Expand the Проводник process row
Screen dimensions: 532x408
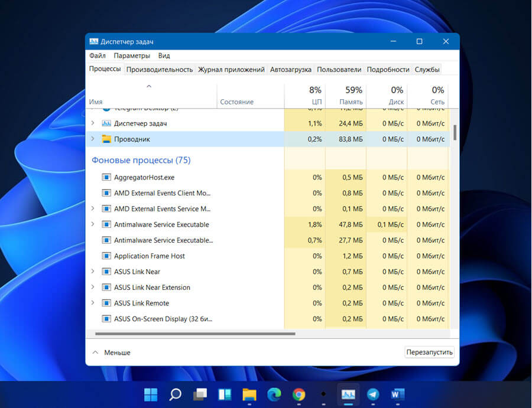93,139
